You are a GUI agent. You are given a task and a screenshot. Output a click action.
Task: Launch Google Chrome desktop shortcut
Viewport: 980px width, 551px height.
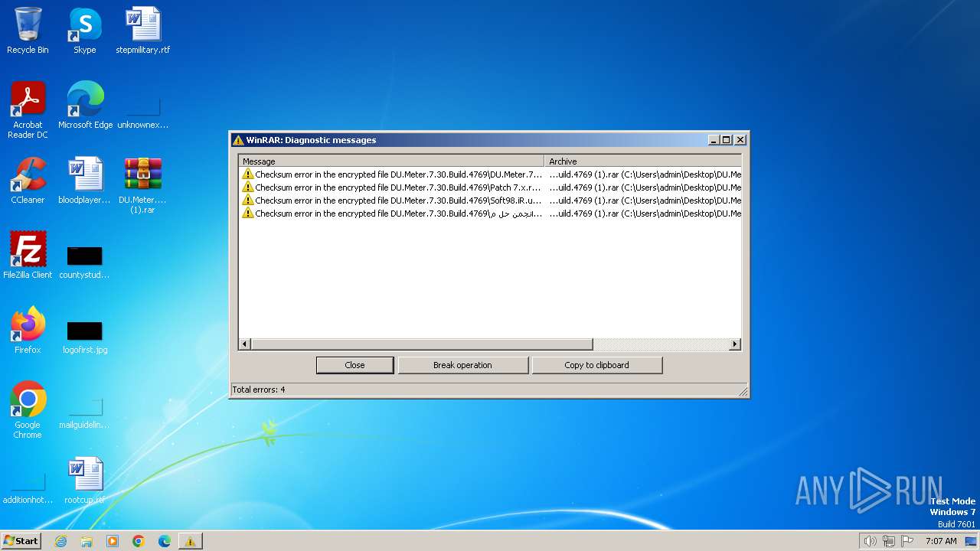coord(28,409)
